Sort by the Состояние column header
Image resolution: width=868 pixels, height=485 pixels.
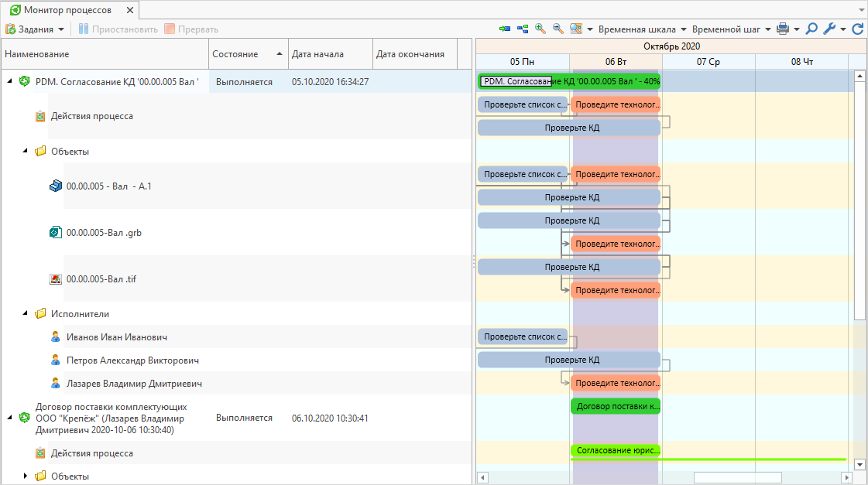[x=248, y=54]
